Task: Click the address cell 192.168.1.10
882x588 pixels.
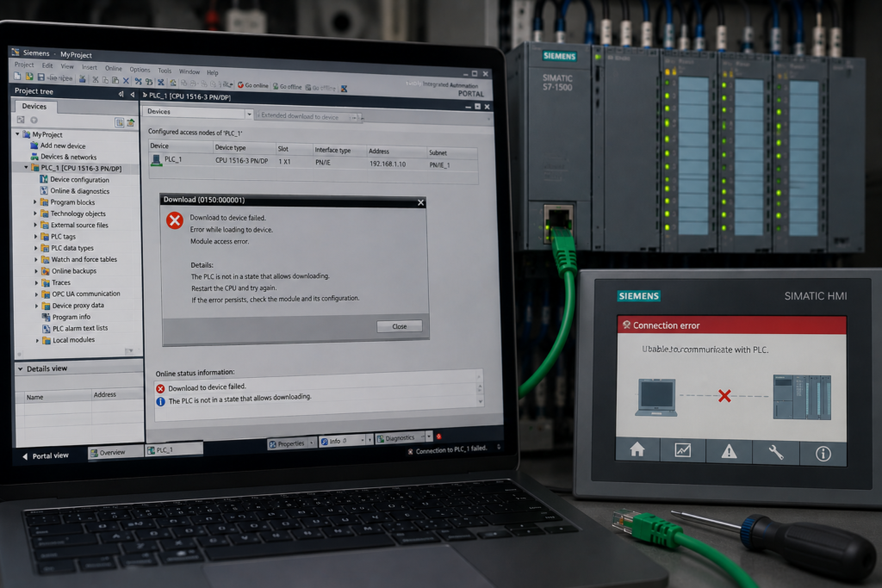Action: [x=388, y=164]
